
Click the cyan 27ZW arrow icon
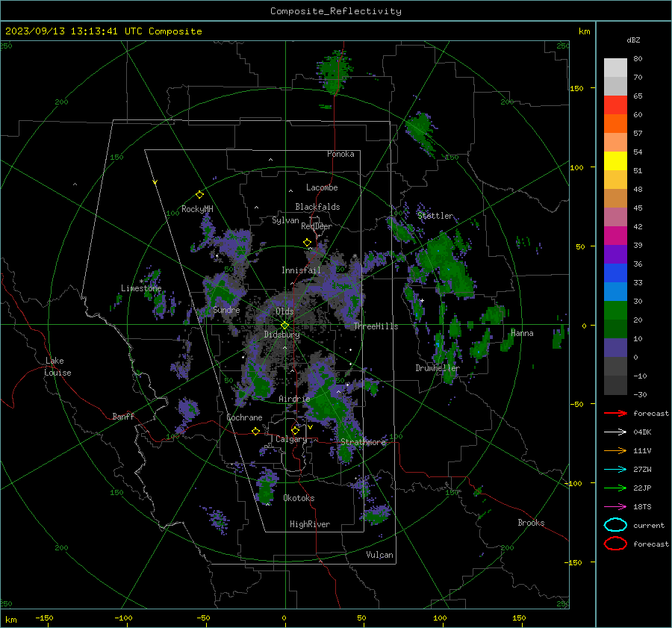615,470
